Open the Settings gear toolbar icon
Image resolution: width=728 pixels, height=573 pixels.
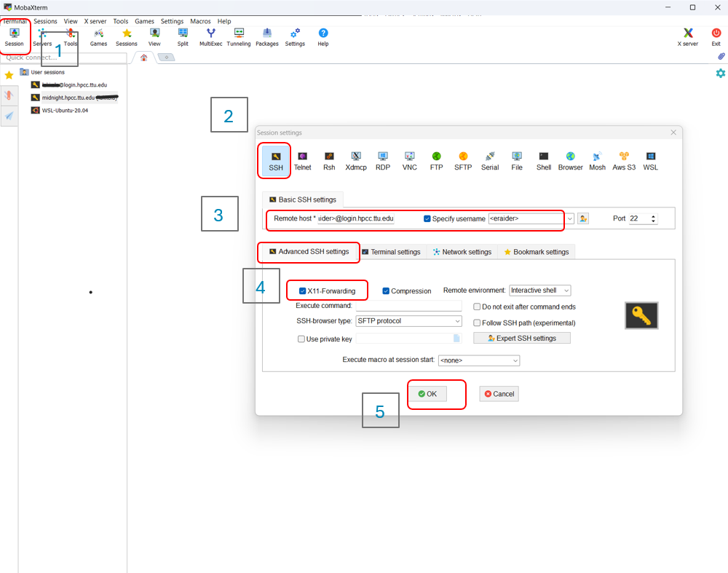pyautogui.click(x=295, y=37)
